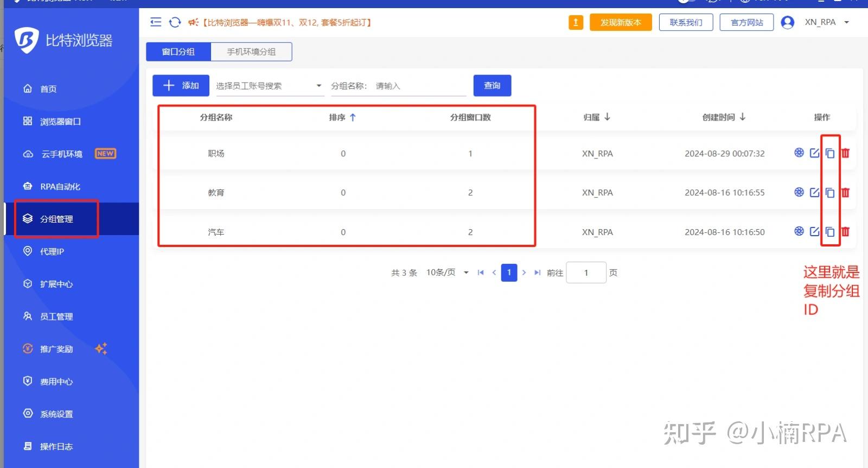
Task: Collapse the sidebar with the hamburger icon
Action: [156, 22]
